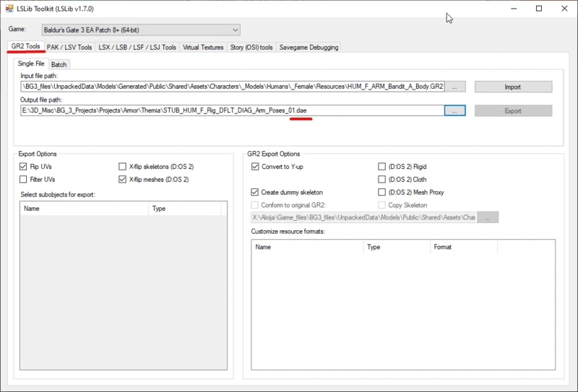The image size is (578, 392).
Task: Select the Virtual Textures tab
Action: click(x=203, y=47)
